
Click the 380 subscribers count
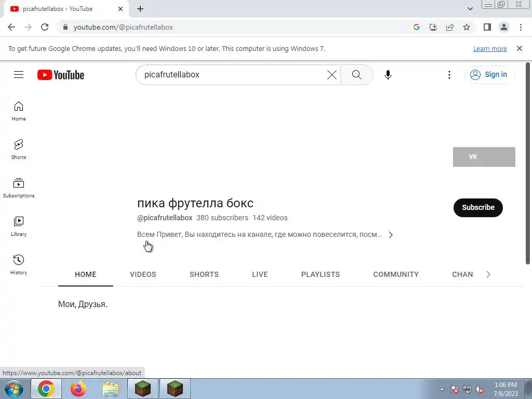pyautogui.click(x=222, y=218)
